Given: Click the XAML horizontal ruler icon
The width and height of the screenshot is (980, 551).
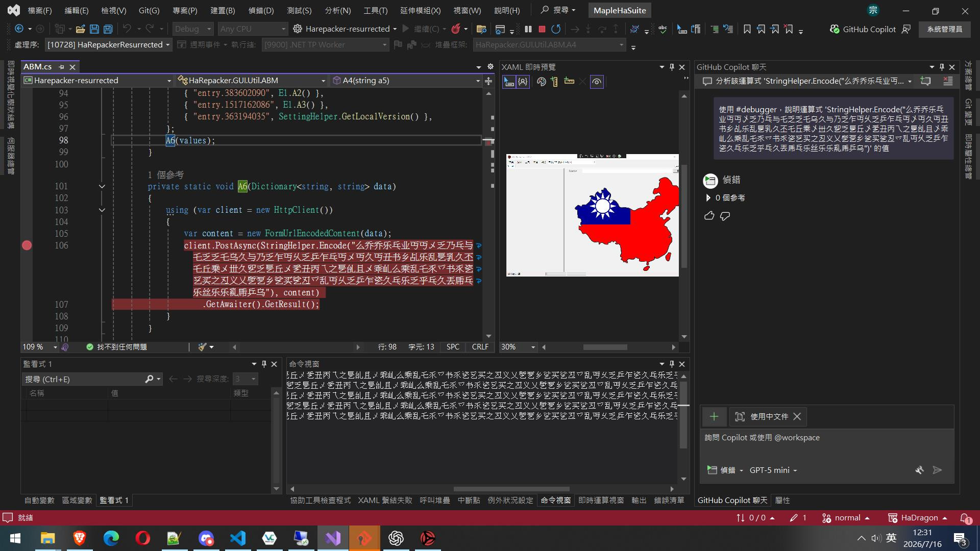Looking at the screenshot, I should 569,82.
